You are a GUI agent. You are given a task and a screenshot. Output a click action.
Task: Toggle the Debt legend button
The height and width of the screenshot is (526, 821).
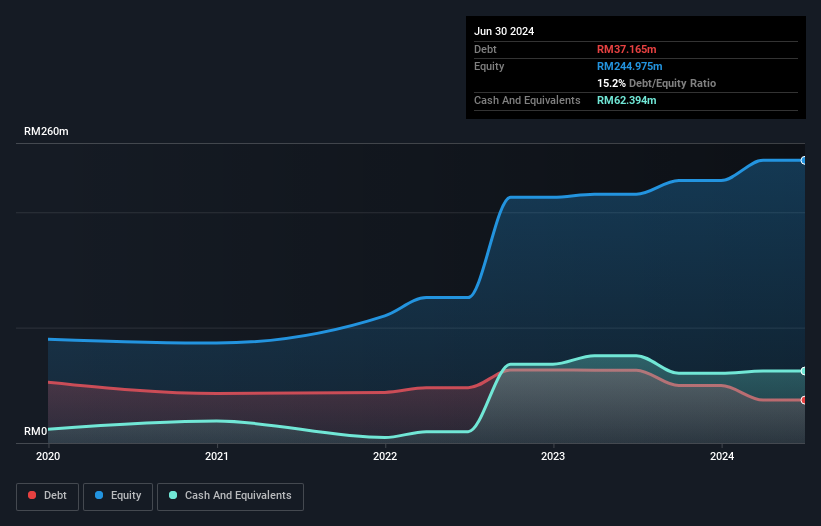coord(48,496)
